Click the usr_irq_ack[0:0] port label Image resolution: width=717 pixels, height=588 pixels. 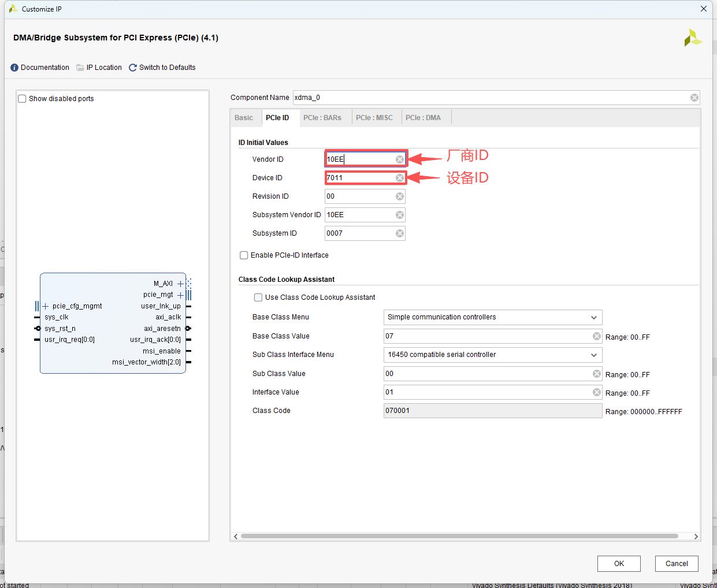coord(155,340)
